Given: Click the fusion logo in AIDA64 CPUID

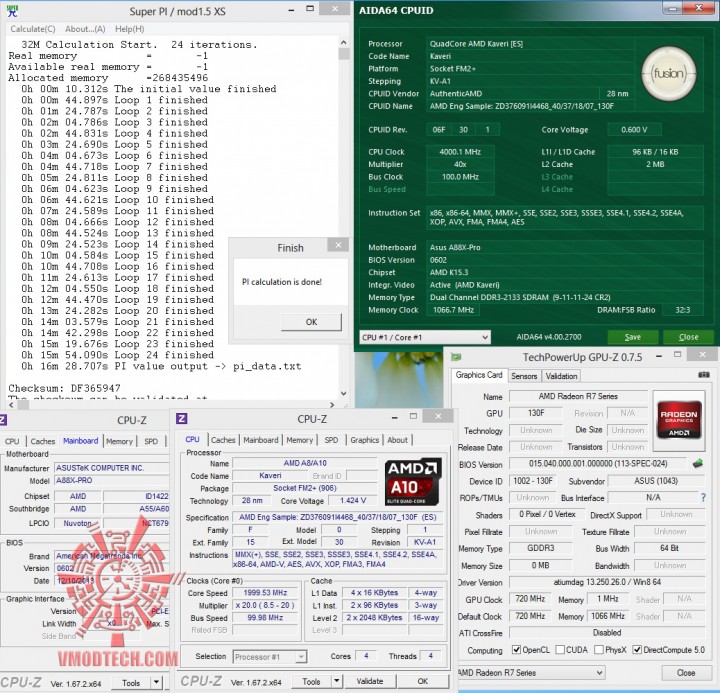Looking at the screenshot, I should [669, 74].
